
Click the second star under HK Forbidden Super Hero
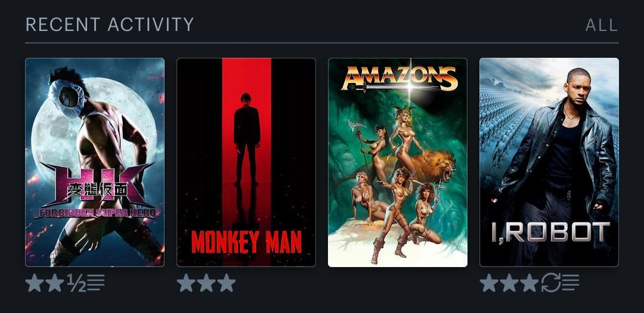tap(55, 283)
